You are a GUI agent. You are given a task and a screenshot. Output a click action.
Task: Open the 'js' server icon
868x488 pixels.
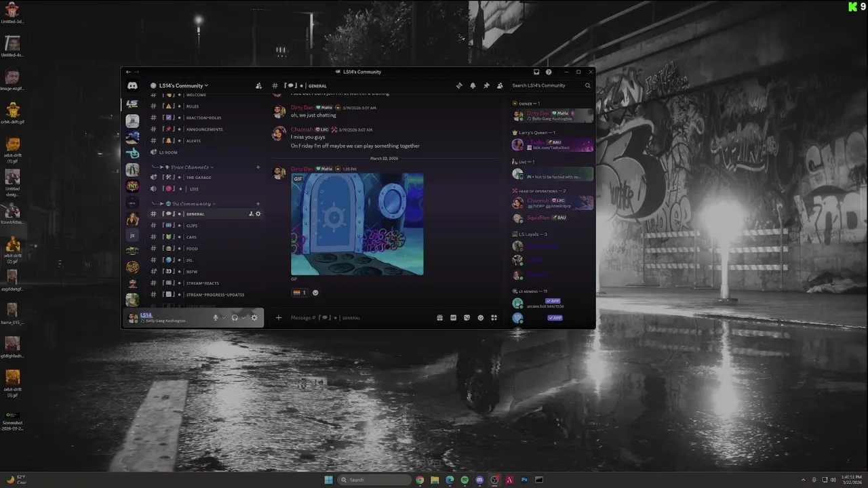(132, 235)
